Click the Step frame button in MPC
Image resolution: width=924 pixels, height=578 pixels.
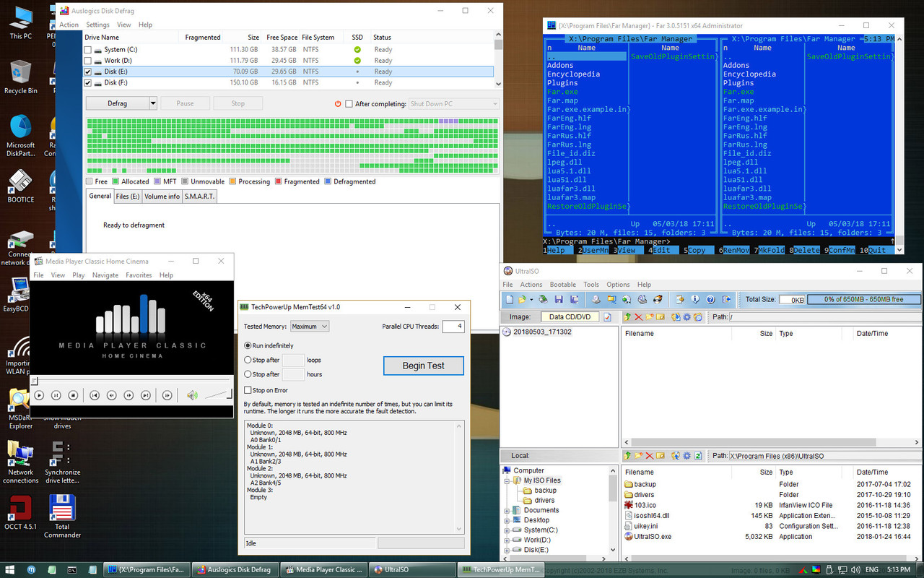click(167, 395)
